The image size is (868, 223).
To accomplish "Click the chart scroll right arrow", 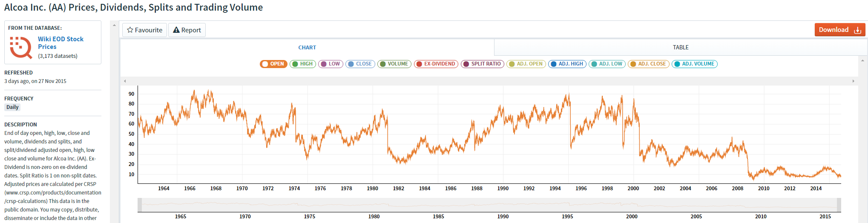I will [x=854, y=81].
